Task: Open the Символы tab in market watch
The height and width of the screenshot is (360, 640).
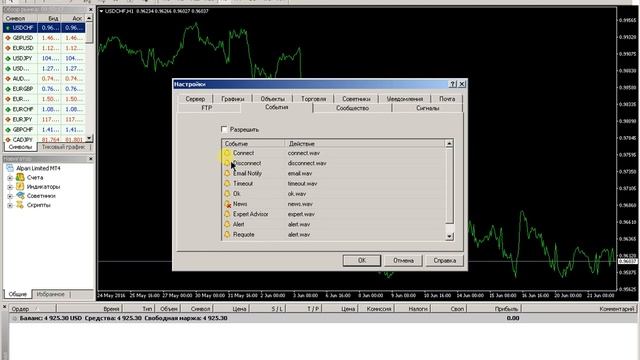Action: coord(20,147)
